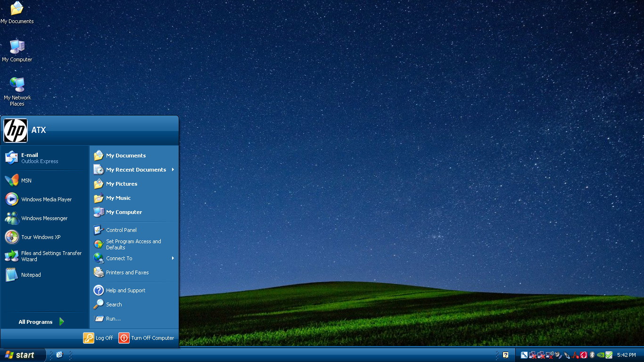Expand My Recent Documents submenu
The height and width of the screenshot is (362, 644).
(134, 170)
